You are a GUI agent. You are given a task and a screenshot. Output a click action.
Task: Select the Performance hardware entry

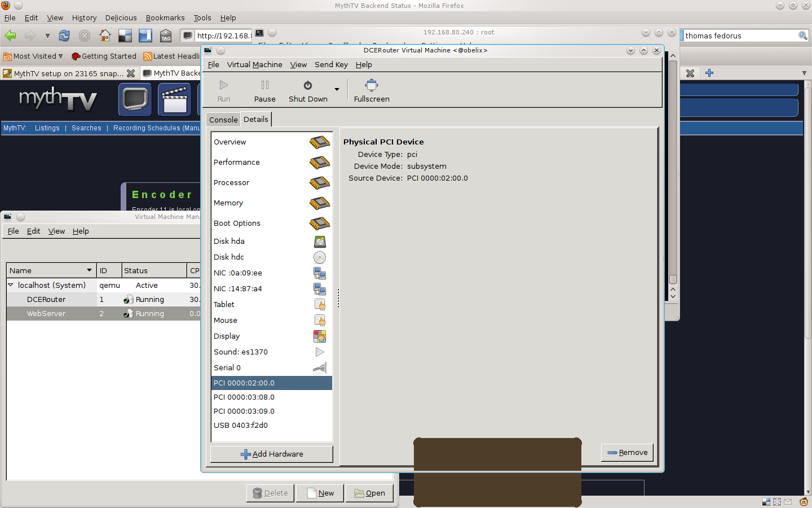tap(271, 163)
